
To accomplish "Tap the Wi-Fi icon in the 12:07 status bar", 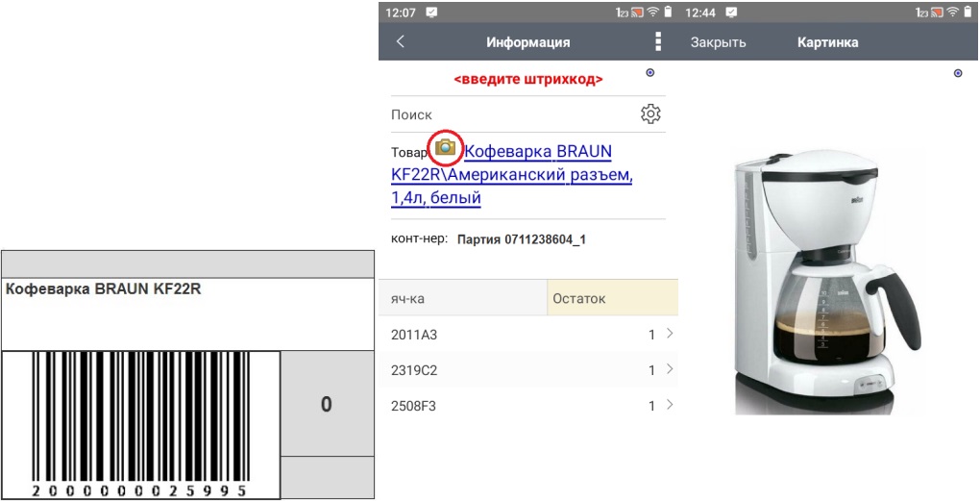I will [x=653, y=12].
